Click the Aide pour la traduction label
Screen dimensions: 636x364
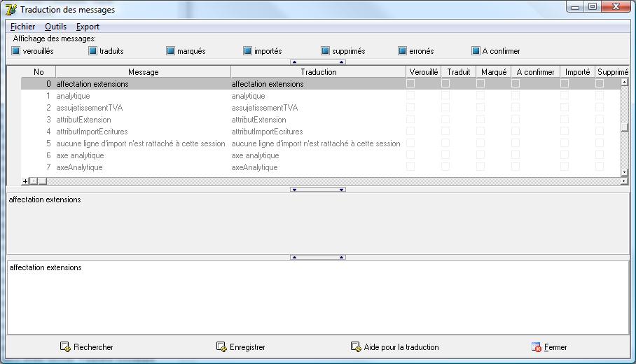click(x=401, y=347)
